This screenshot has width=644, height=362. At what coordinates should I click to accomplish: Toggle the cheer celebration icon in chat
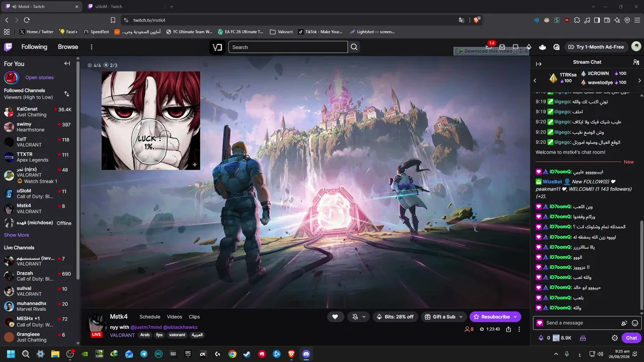point(624,323)
